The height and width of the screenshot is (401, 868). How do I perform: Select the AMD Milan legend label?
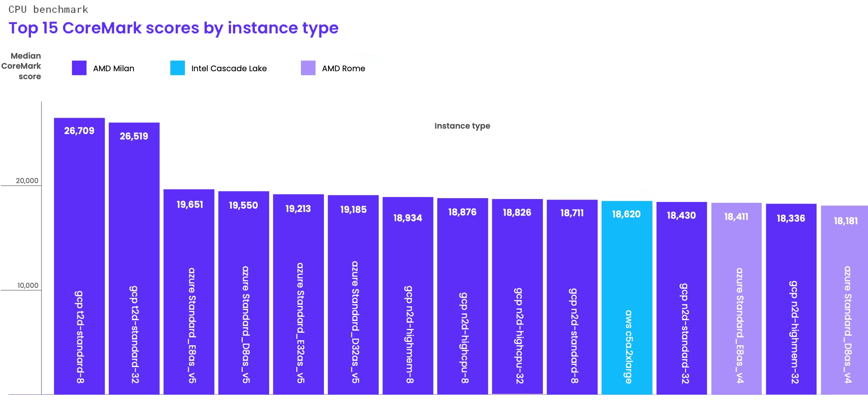click(x=113, y=68)
